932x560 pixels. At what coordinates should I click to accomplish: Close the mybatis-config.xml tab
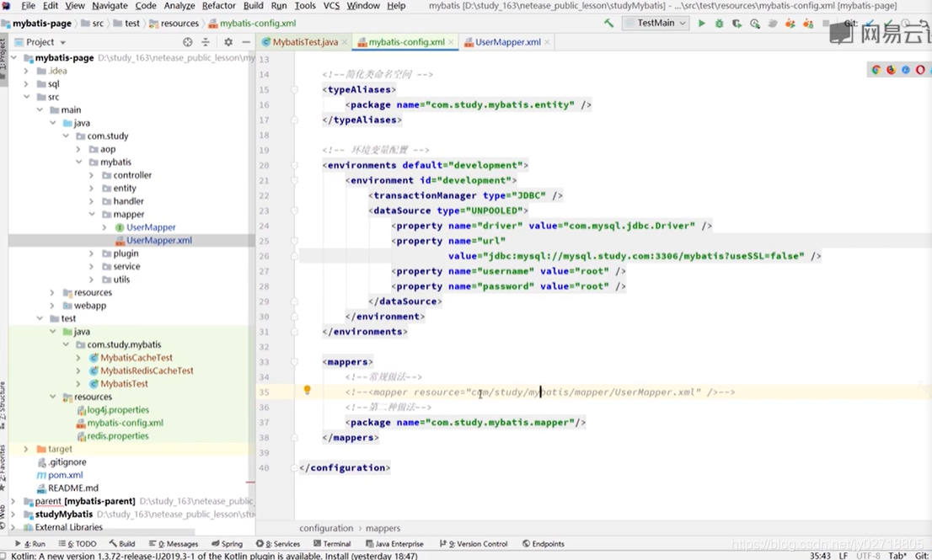coord(451,42)
